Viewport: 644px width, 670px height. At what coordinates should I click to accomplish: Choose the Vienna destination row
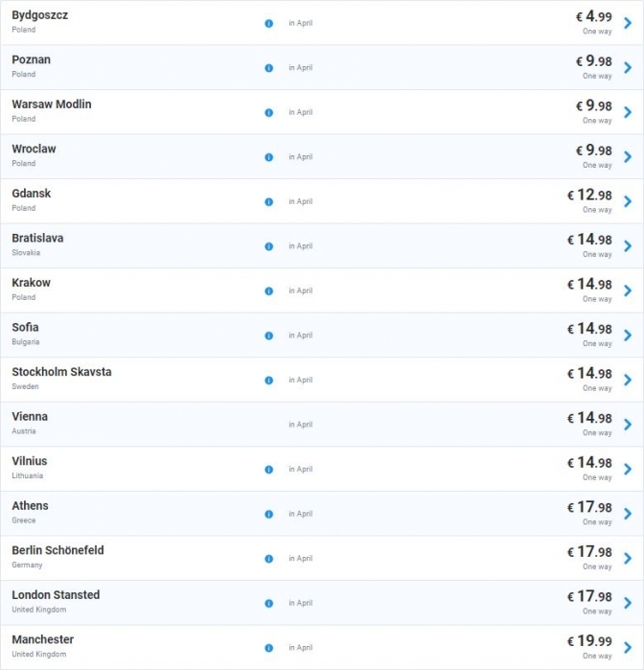(322, 425)
